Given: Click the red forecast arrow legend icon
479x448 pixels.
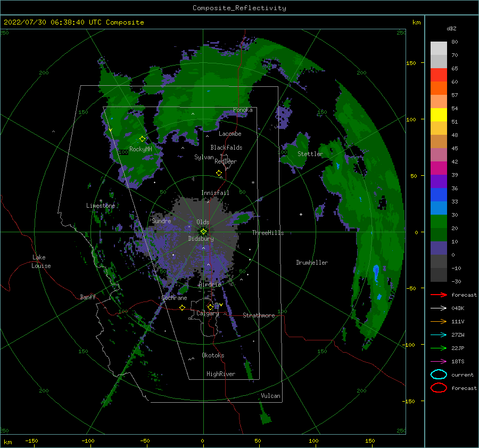Looking at the screenshot, I should coord(439,295).
